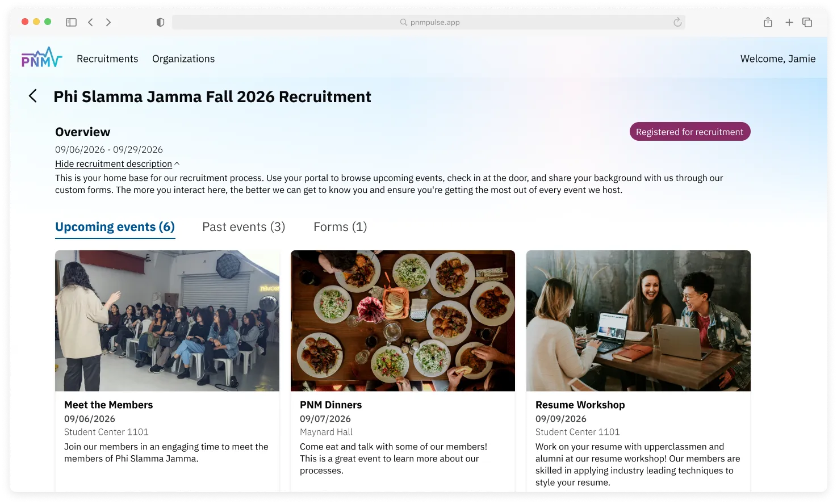Viewport: 837px width, 504px height.
Task: Open a new tab with the plus icon
Action: [x=789, y=22]
